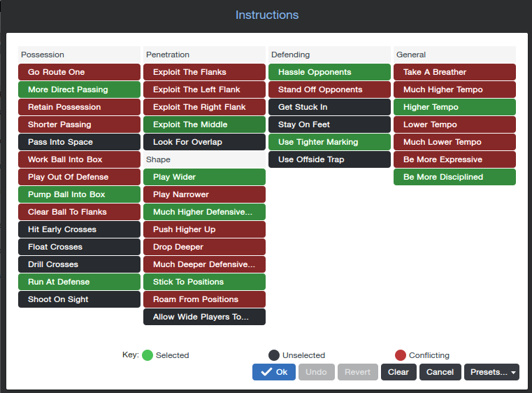Screen dimensions: 532x393
Task: Toggle Be More Disciplined off
Action: [454, 177]
